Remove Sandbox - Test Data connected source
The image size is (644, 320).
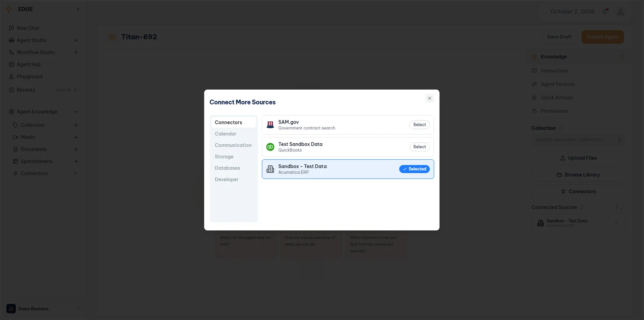tap(616, 223)
